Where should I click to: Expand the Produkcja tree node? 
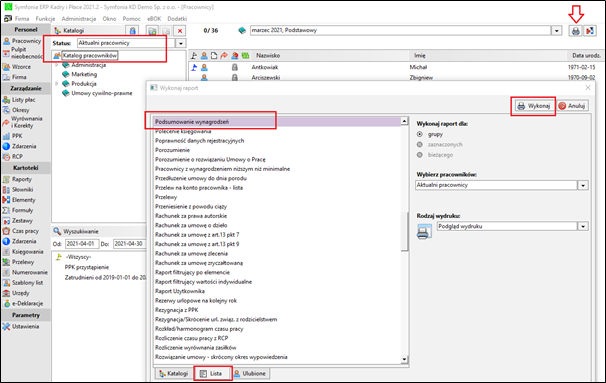click(57, 83)
